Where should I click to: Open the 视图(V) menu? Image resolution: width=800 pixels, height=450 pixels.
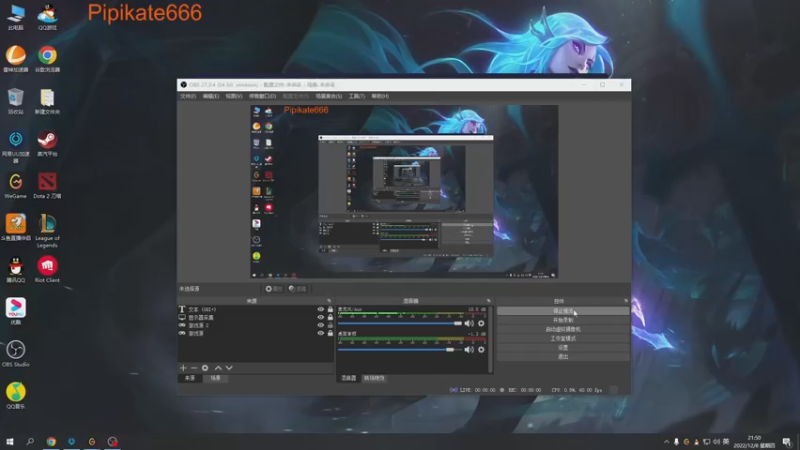coord(234,96)
